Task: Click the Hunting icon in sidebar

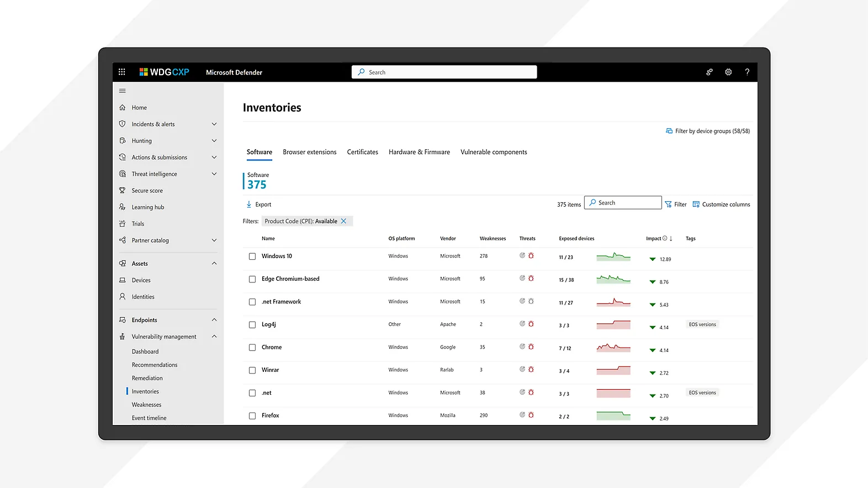Action: [x=123, y=141]
